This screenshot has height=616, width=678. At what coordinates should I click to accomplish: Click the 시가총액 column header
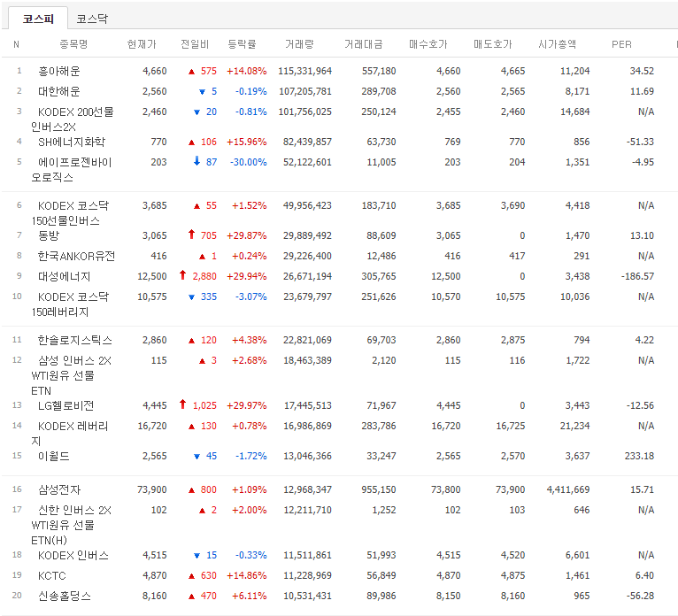coord(557,44)
